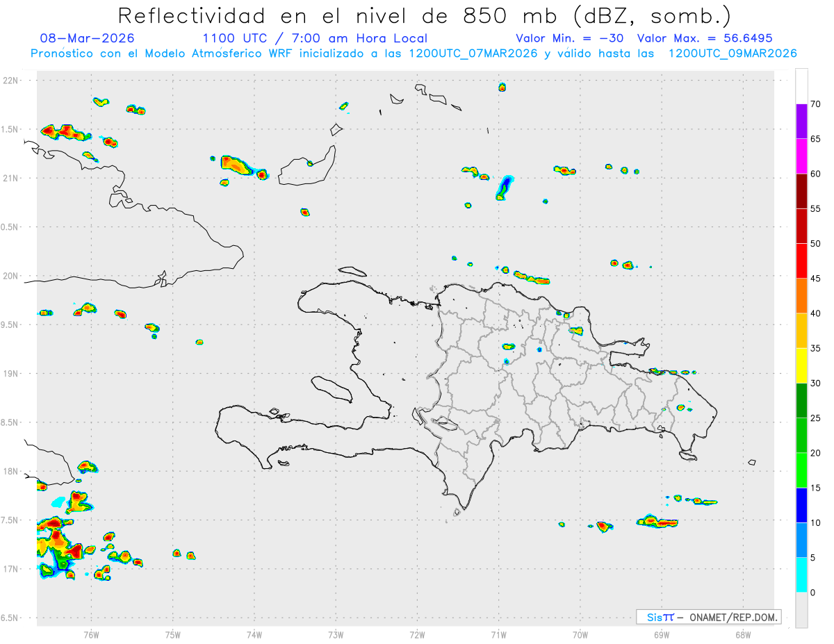Click the colorbar label '55'
The height and width of the screenshot is (644, 834).
click(x=815, y=209)
